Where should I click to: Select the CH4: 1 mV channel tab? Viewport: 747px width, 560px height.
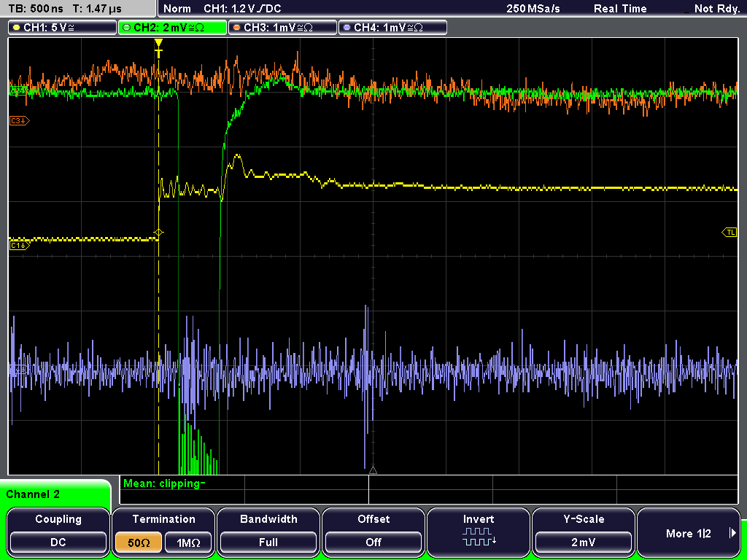392,28
